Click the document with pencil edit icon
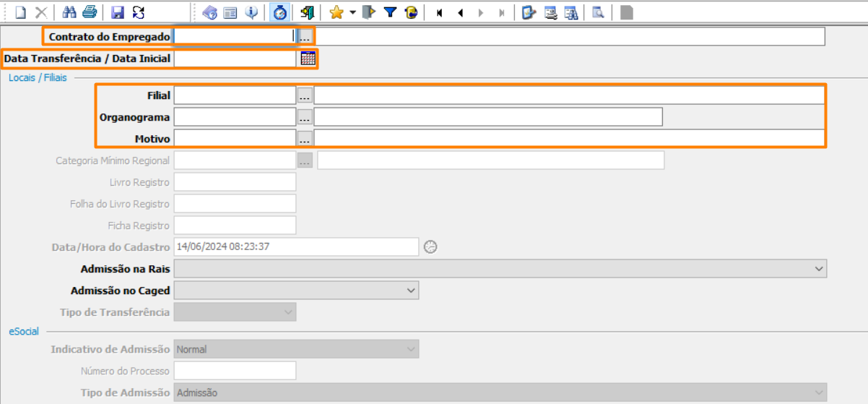 [529, 12]
